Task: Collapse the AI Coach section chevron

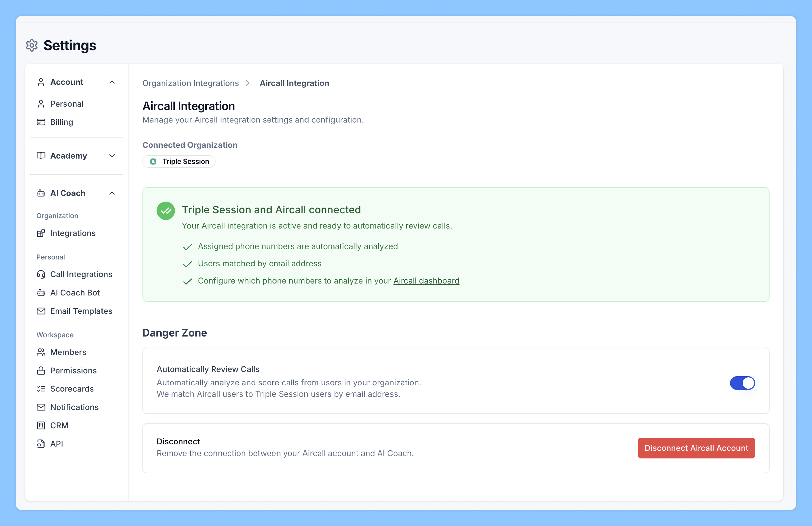Action: 112,193
